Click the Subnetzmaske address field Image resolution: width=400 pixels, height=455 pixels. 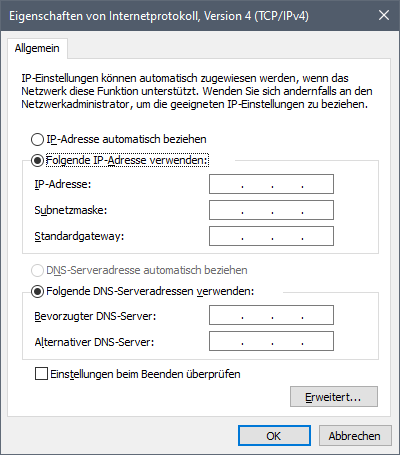(271, 210)
